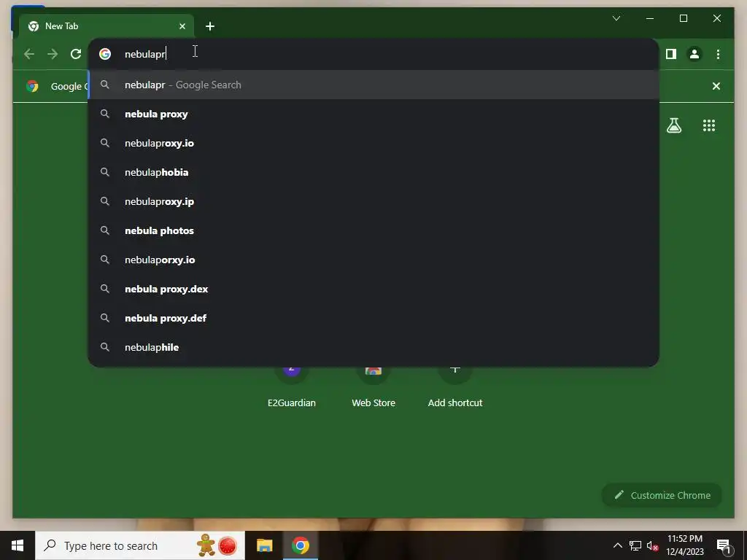Expand tab search chevron in title bar
This screenshot has height=560, width=747.
616,18
